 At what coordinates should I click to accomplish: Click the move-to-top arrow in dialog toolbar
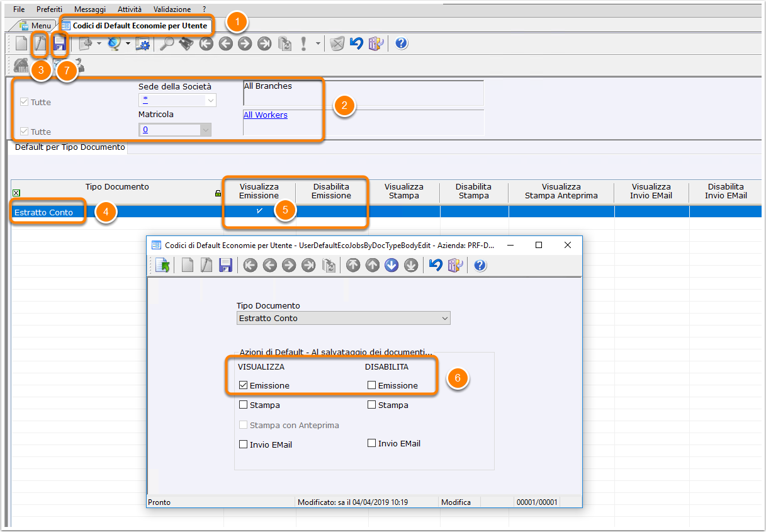tap(353, 265)
